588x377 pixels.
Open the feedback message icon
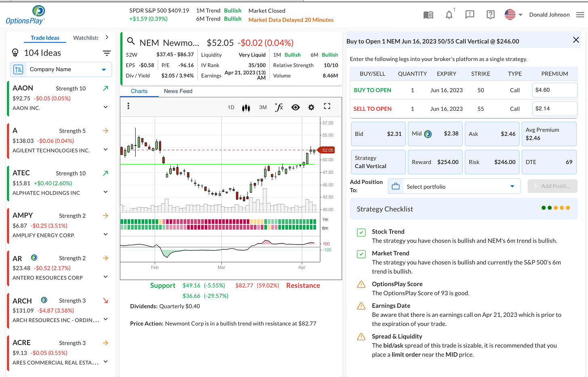470,15
